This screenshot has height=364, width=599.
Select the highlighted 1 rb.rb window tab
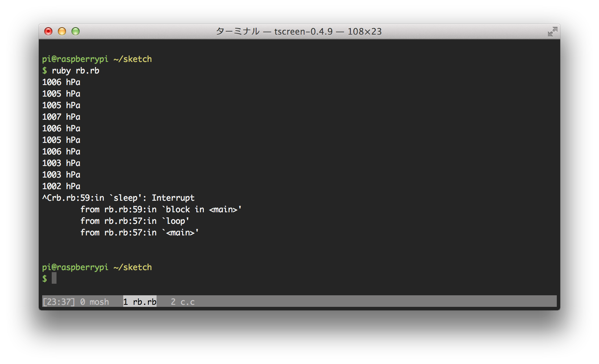tap(140, 302)
